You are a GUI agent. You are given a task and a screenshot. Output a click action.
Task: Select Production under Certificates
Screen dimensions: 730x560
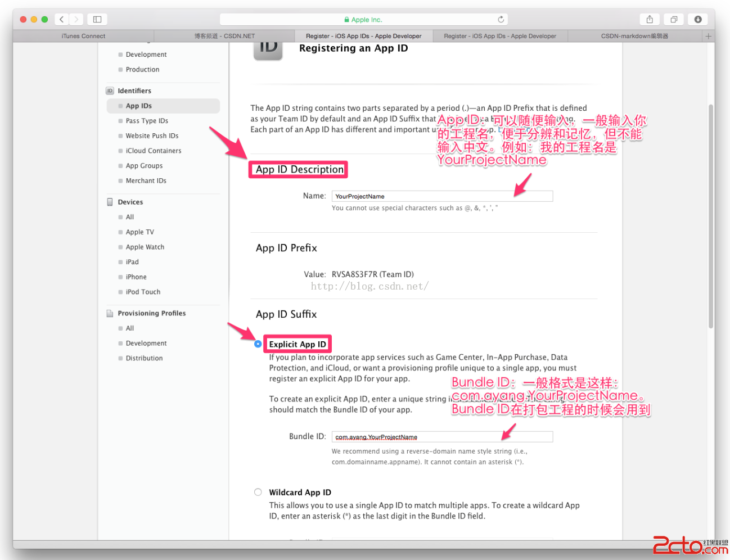(x=142, y=70)
